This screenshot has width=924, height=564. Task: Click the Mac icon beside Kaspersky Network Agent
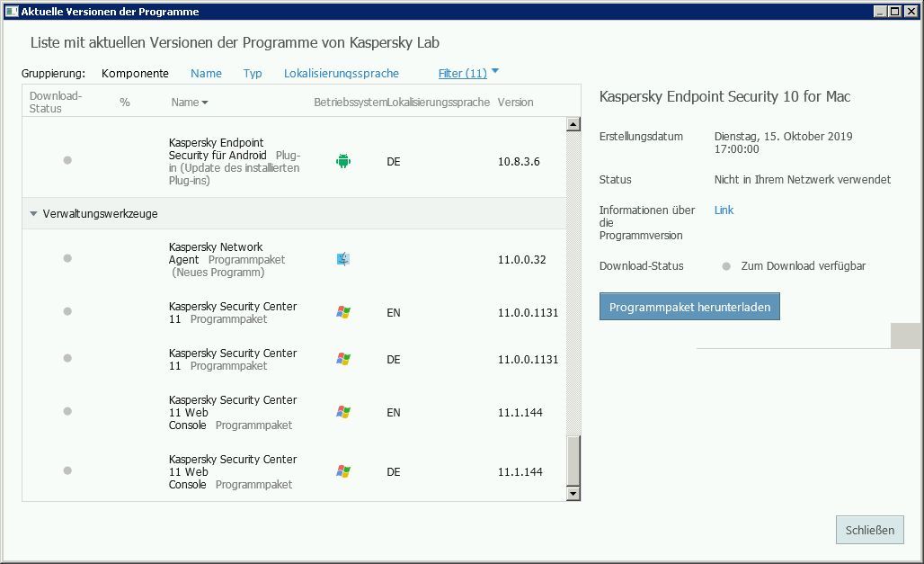pos(342,259)
